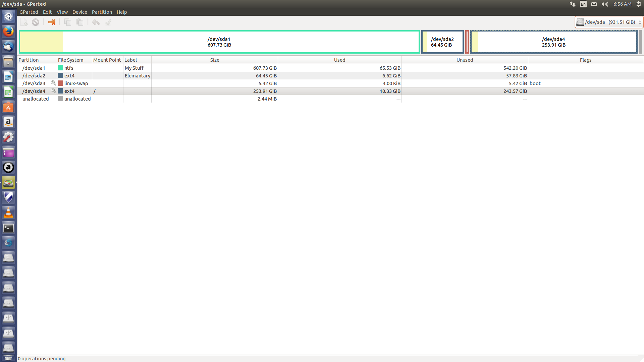
Task: Open the Help menu
Action: point(122,12)
